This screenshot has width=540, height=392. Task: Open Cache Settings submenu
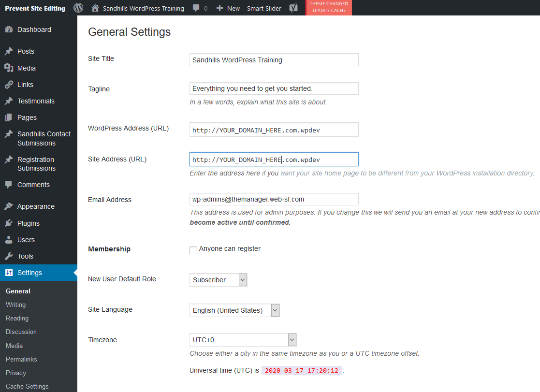click(27, 387)
